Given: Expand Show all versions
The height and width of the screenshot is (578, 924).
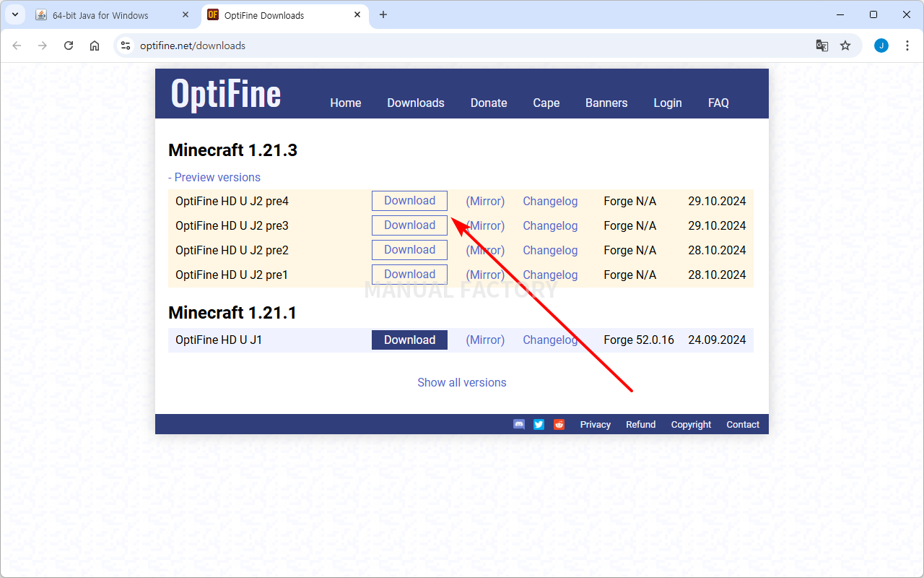Looking at the screenshot, I should pyautogui.click(x=462, y=382).
